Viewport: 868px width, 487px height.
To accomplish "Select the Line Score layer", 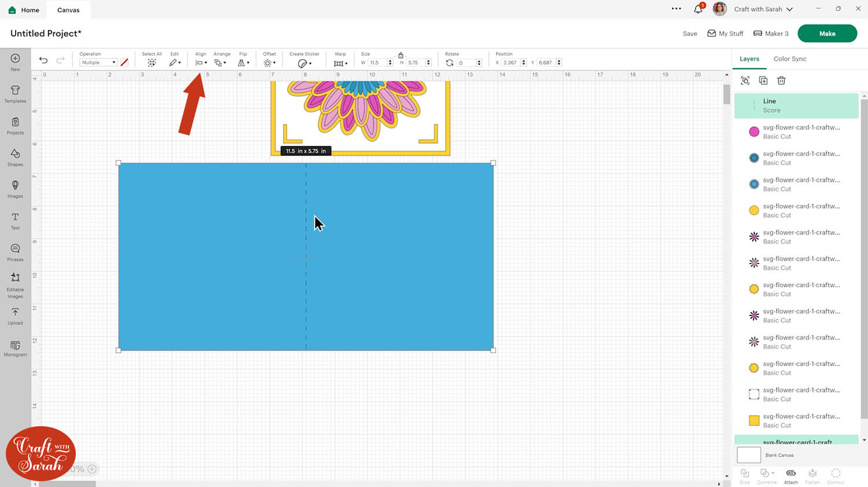I will pos(796,105).
